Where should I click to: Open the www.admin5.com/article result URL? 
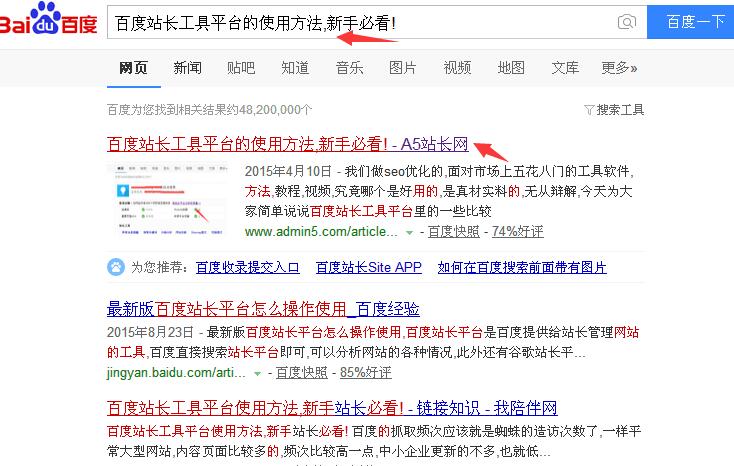321,231
